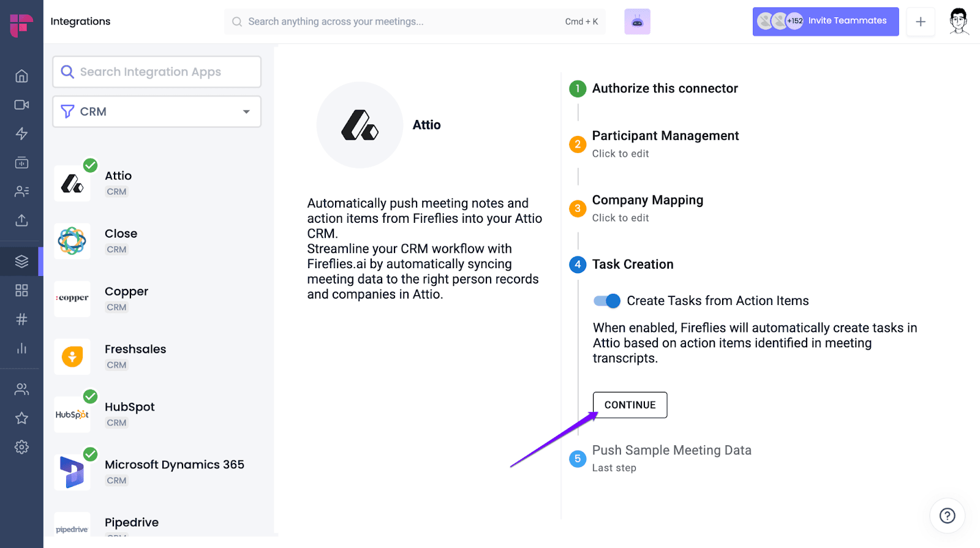
Task: Collapse Task Creation step heading
Action: [x=633, y=264]
